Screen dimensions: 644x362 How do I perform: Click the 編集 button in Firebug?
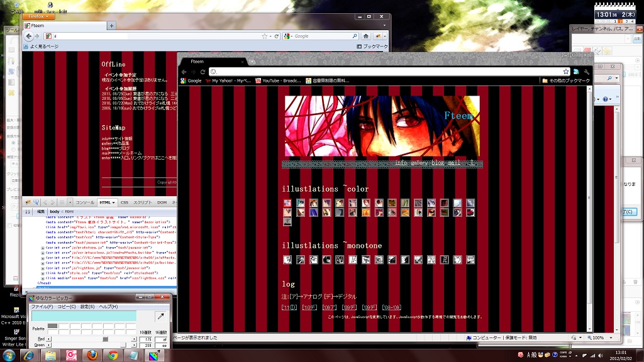point(41,211)
